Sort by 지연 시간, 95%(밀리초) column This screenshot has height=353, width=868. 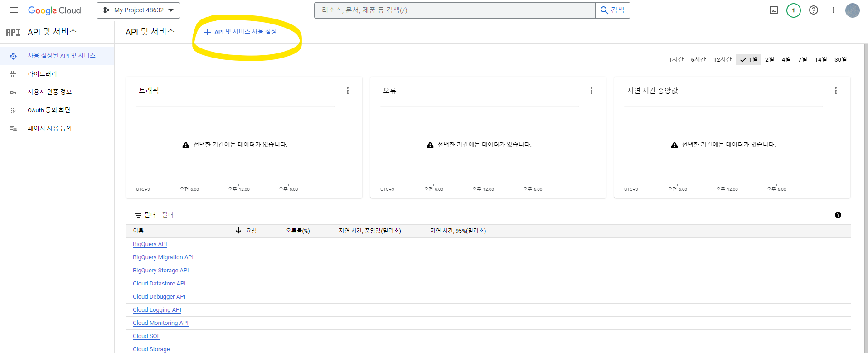tap(458, 231)
